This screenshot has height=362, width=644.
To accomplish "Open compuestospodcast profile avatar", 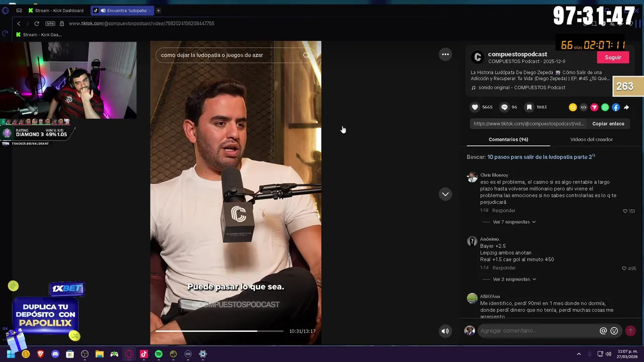I will (x=477, y=57).
